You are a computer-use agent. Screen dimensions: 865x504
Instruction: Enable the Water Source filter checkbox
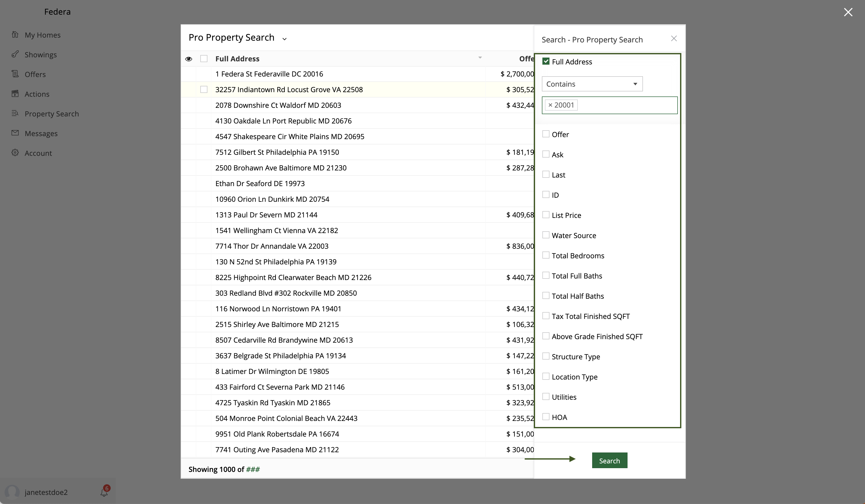pyautogui.click(x=546, y=235)
